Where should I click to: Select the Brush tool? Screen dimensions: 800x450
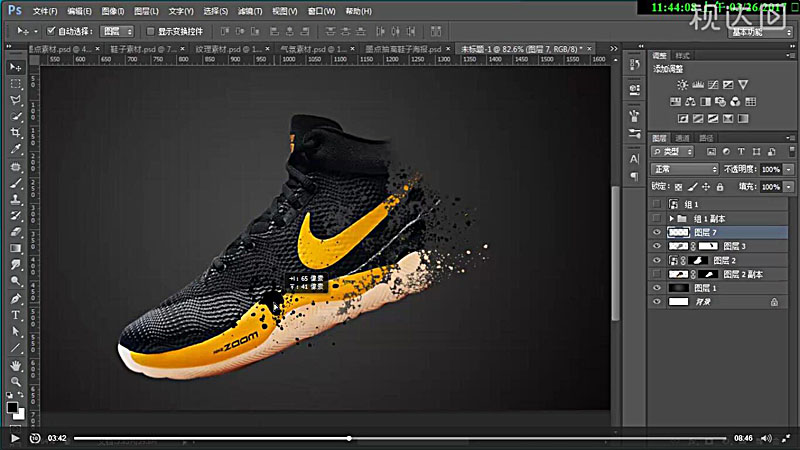(x=16, y=183)
